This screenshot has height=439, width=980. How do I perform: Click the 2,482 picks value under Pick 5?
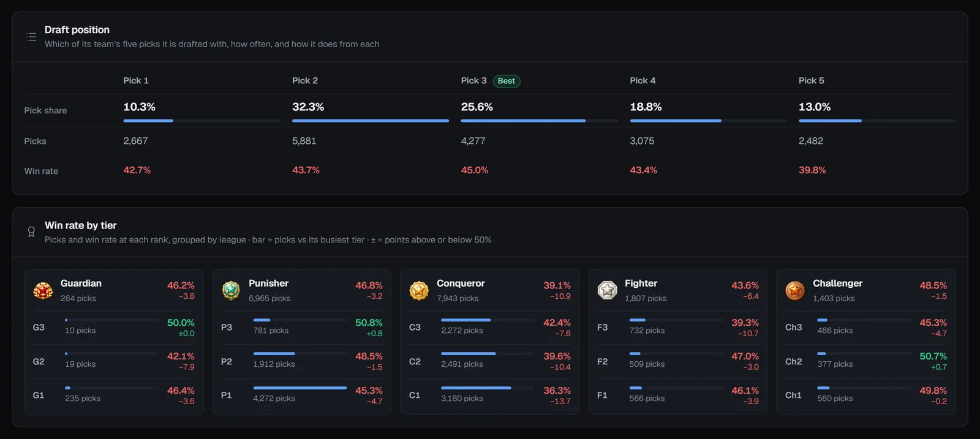tap(811, 141)
